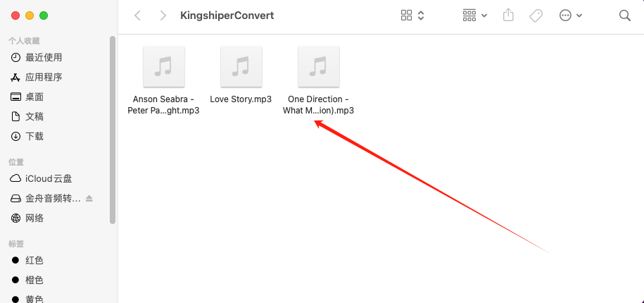Image resolution: width=644 pixels, height=303 pixels.
Task: Open the search magnifier
Action: 625,16
